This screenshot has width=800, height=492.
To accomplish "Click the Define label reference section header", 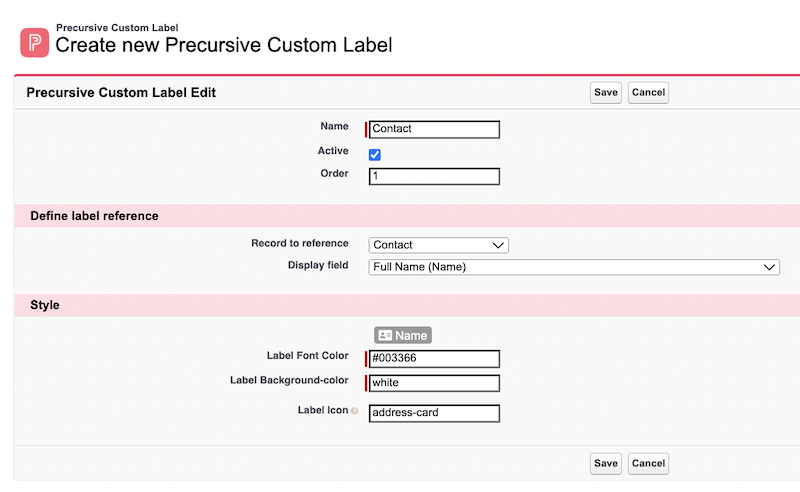I will (x=407, y=216).
